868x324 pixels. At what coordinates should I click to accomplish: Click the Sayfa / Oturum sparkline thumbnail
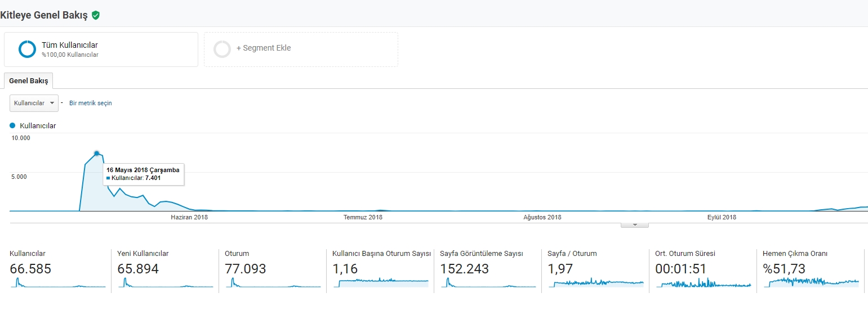pos(595,283)
